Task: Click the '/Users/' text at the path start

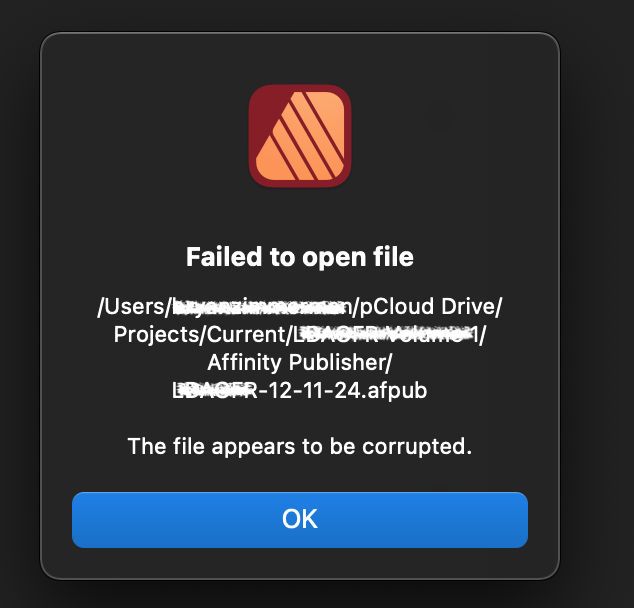Action: click(x=135, y=306)
